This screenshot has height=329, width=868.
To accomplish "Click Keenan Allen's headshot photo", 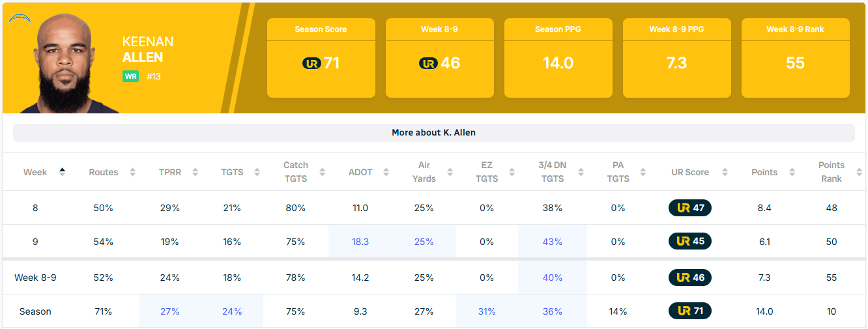I will [x=63, y=65].
